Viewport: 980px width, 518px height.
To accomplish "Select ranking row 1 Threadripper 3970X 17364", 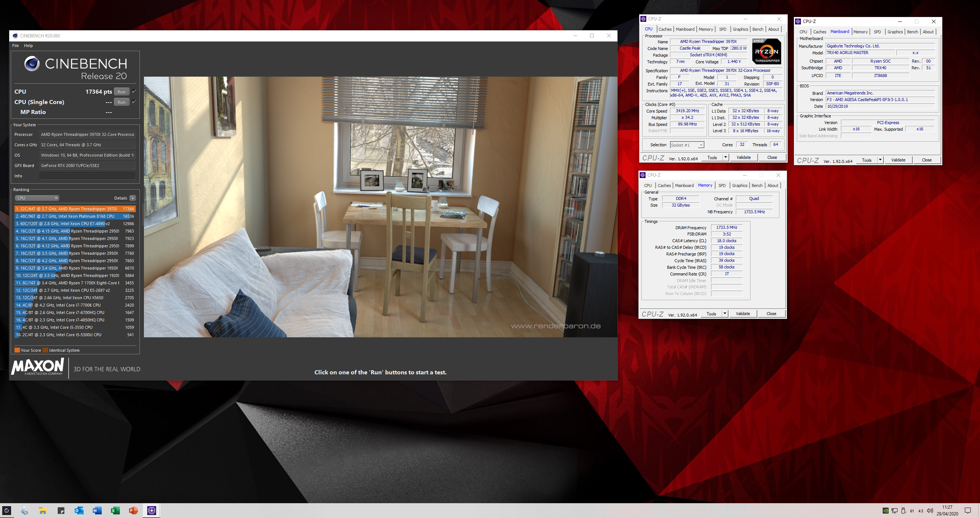I will click(x=75, y=209).
